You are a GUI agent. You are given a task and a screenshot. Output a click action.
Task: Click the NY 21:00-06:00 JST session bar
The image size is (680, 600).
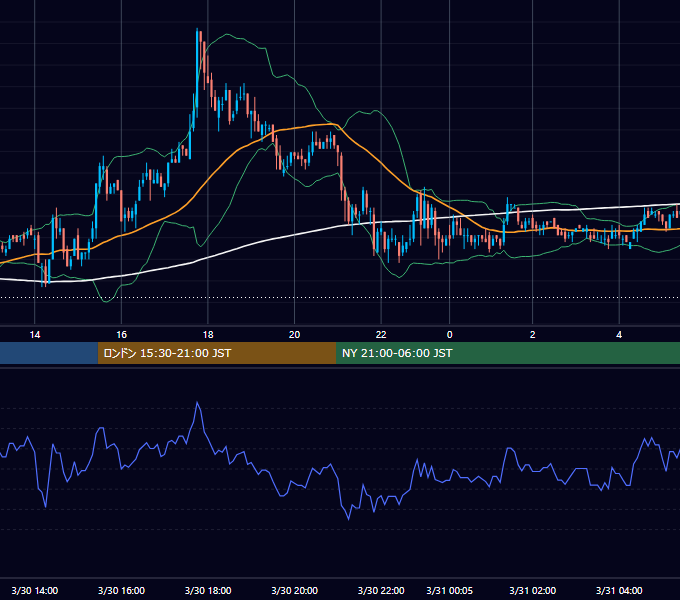coord(508,353)
